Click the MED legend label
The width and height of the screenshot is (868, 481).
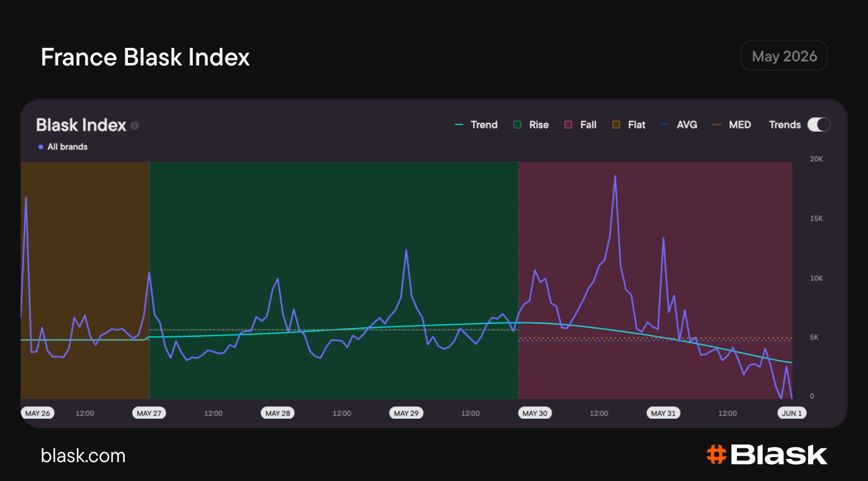[740, 125]
